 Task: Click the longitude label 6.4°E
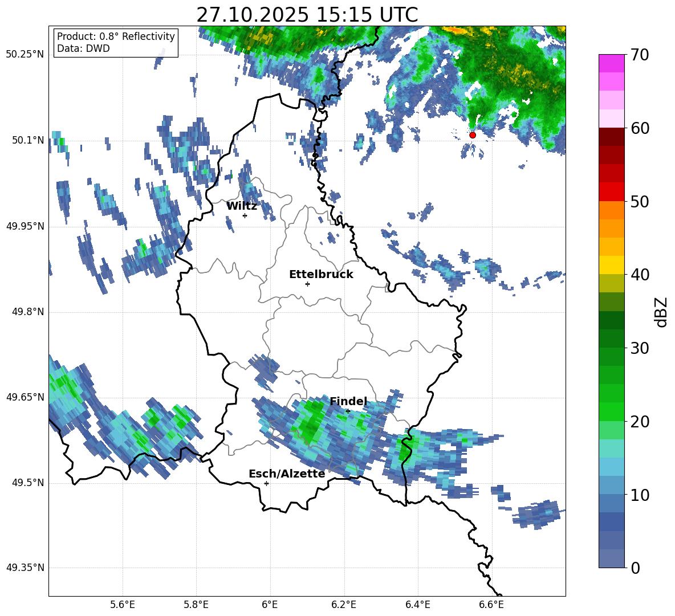tap(417, 605)
